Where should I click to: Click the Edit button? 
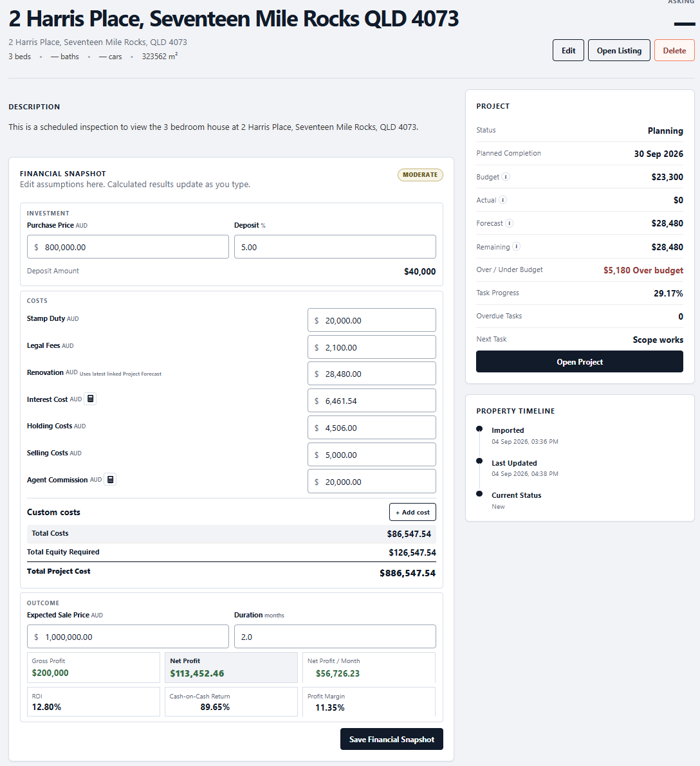pos(568,50)
